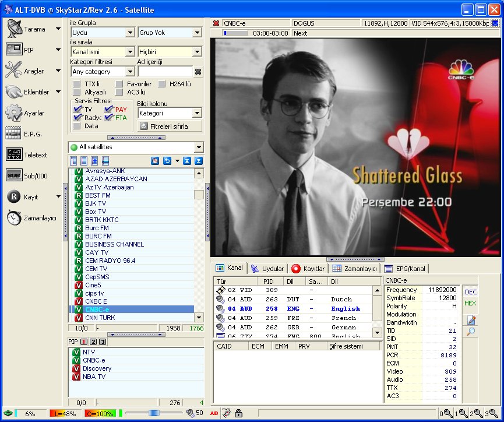The width and height of the screenshot is (504, 422).
Task: Click the Fitreleri sıfırla reset button
Action: 170,126
